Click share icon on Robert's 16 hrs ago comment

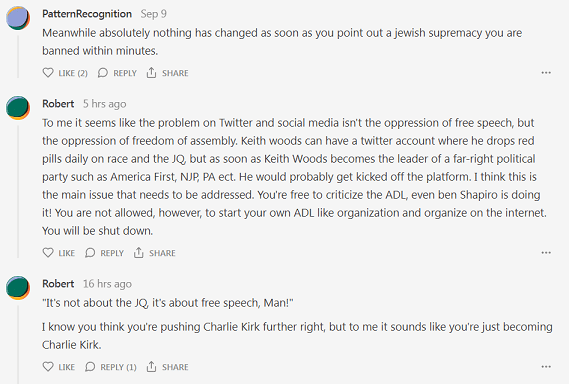pos(151,367)
